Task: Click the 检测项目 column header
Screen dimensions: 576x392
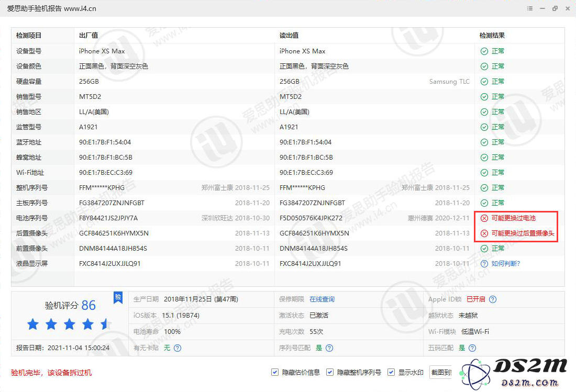Action: pyautogui.click(x=29, y=36)
